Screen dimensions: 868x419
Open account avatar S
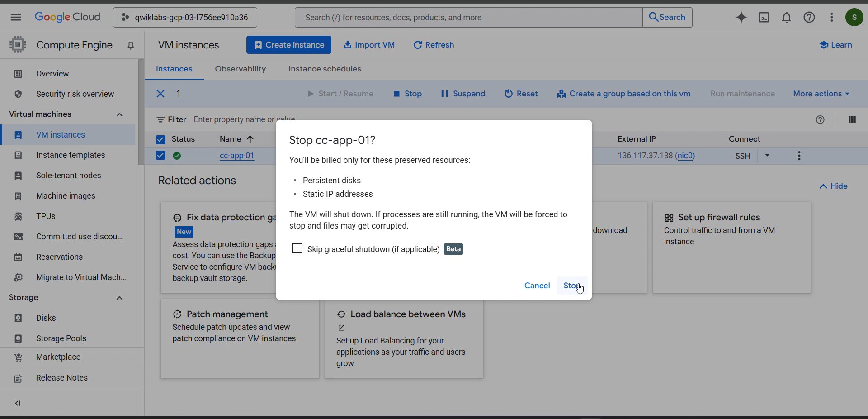pos(854,17)
